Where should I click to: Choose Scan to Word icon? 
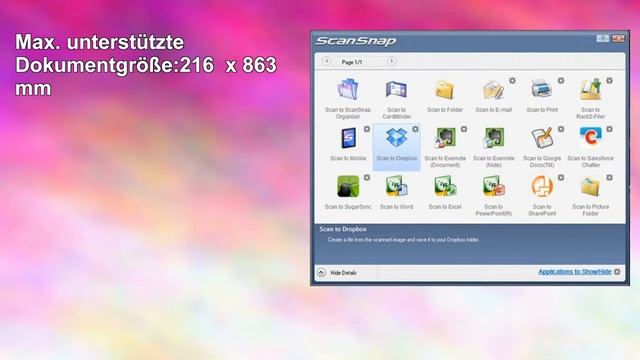(x=396, y=187)
